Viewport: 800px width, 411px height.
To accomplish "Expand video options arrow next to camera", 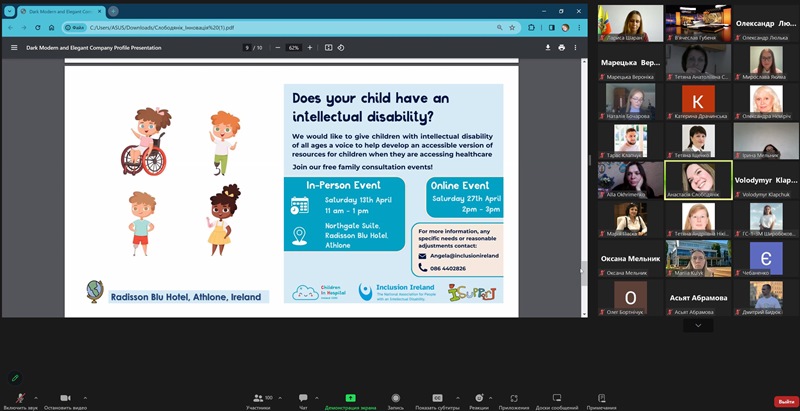I will click(x=86, y=397).
